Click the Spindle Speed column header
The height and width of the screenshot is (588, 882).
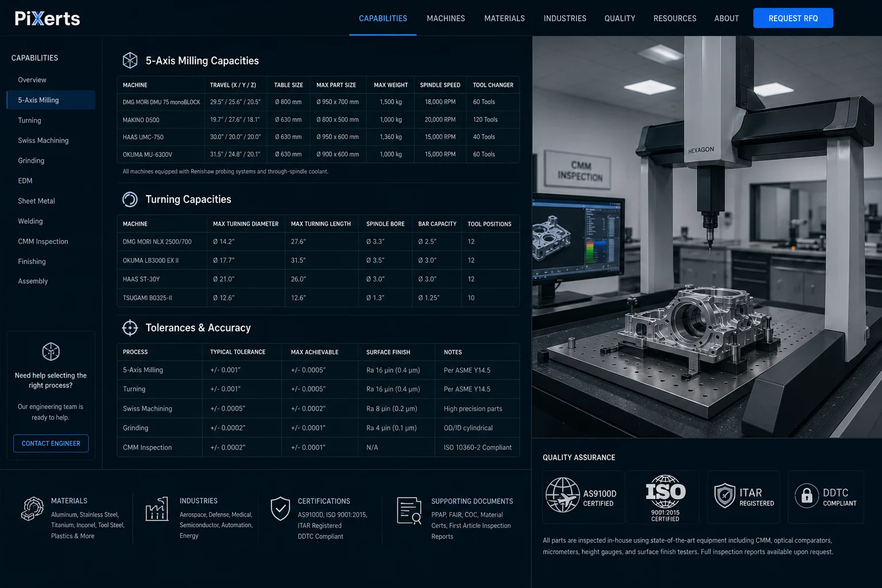pyautogui.click(x=440, y=85)
